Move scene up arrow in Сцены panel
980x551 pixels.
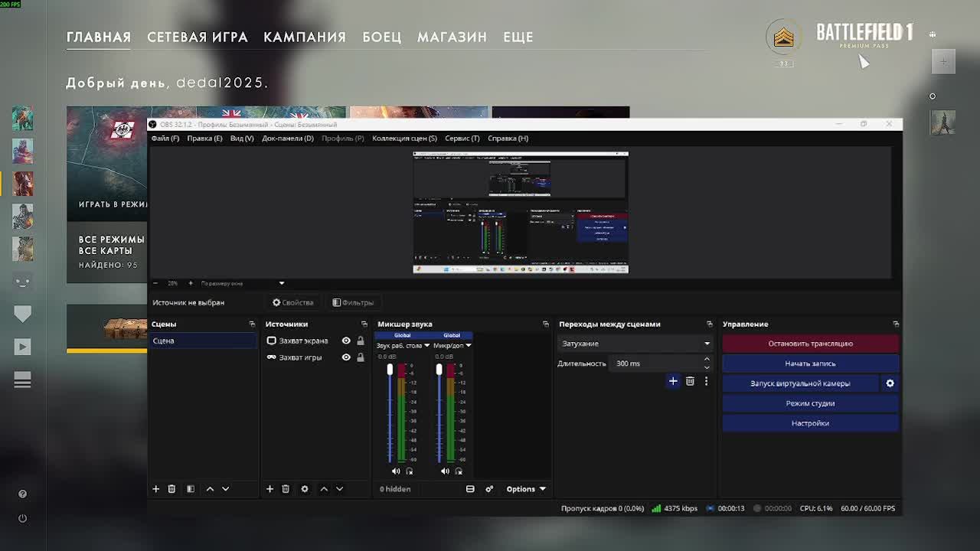coord(210,489)
